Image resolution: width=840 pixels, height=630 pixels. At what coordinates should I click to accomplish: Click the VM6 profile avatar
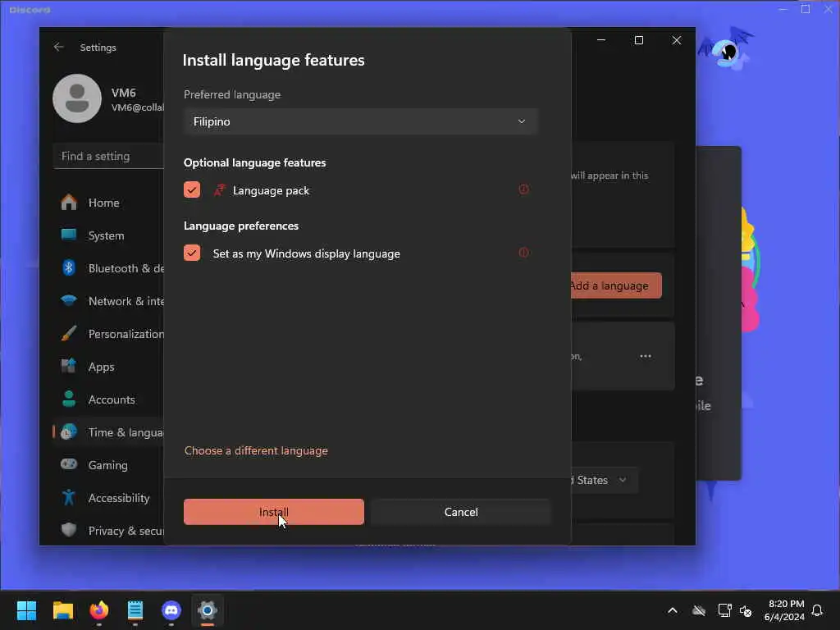[77, 98]
